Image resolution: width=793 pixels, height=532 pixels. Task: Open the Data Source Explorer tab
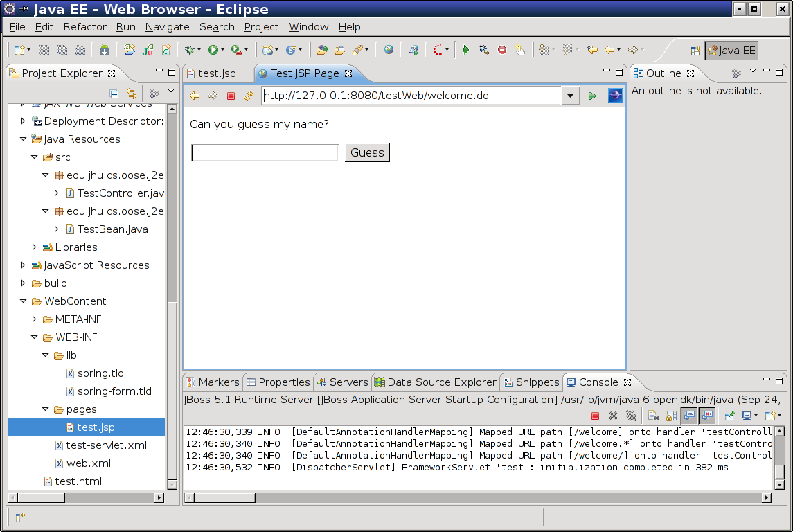(436, 382)
